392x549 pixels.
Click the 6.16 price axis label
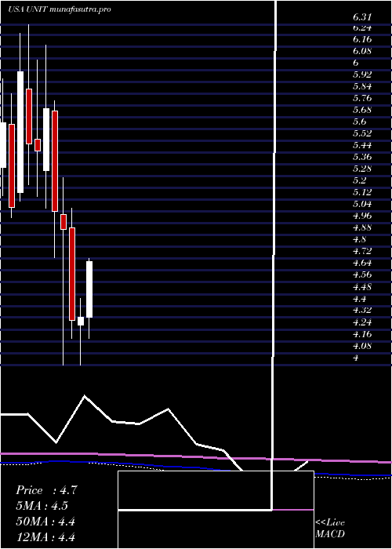[x=362, y=39]
